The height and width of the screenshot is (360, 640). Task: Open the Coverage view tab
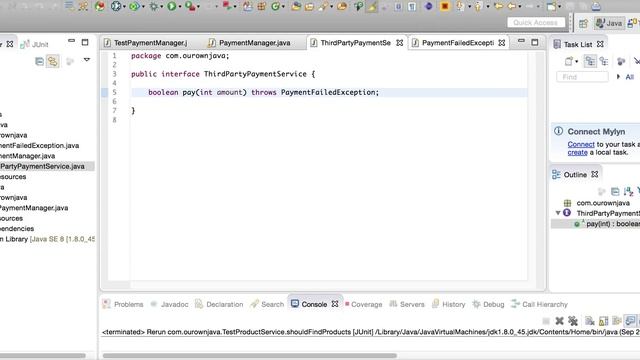[363, 304]
